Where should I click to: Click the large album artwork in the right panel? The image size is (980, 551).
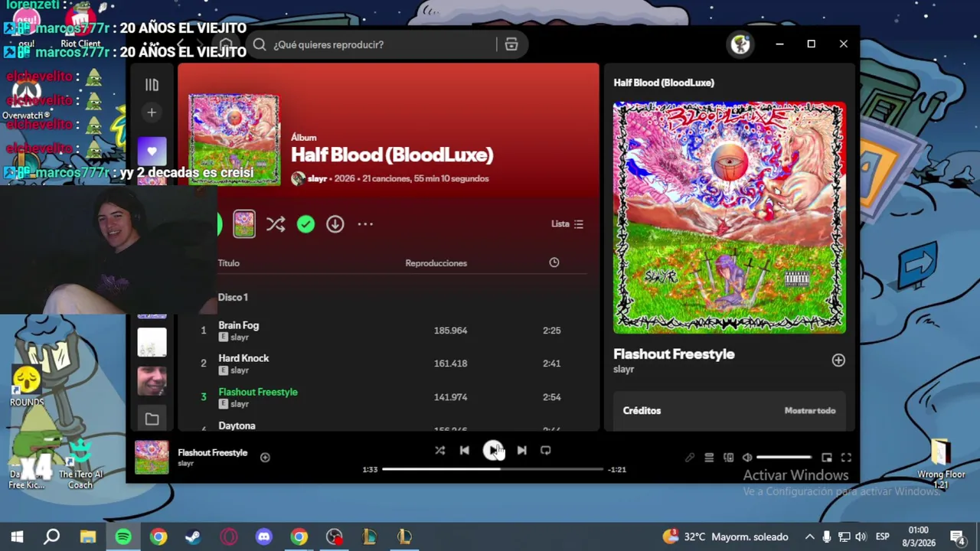(730, 217)
